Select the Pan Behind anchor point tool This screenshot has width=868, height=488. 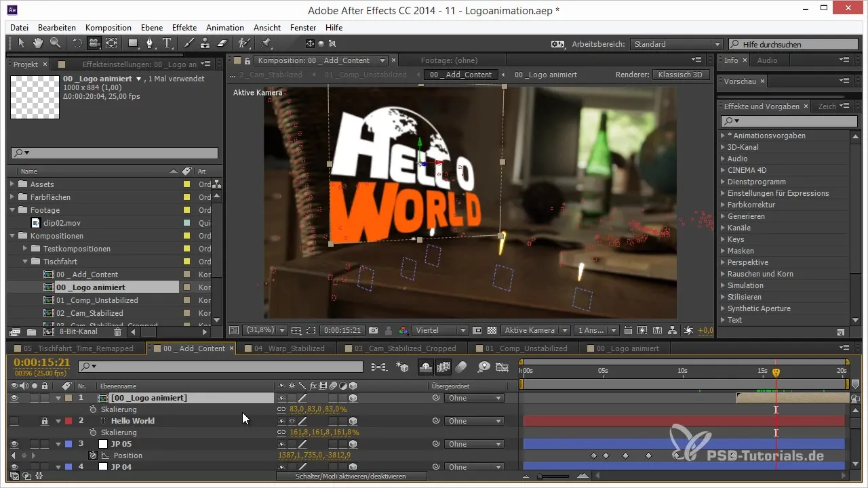[x=111, y=43]
